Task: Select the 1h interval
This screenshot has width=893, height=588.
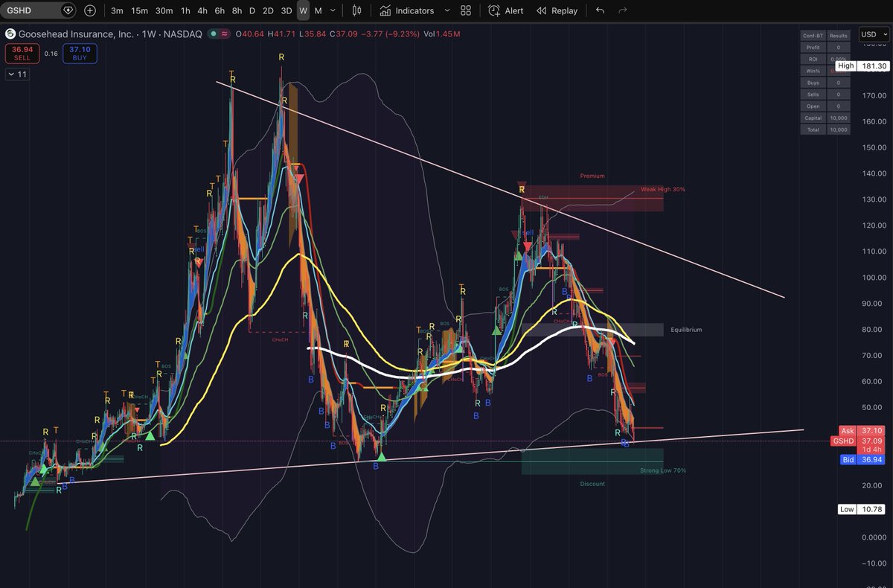Action: point(185,10)
